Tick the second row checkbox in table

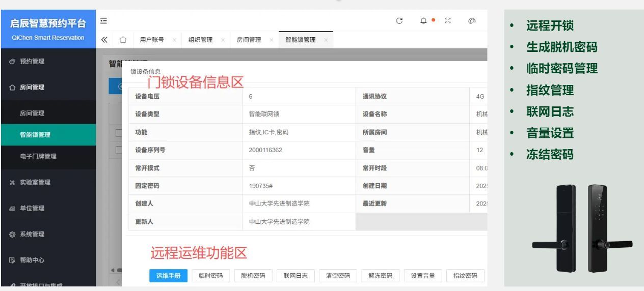(118, 150)
